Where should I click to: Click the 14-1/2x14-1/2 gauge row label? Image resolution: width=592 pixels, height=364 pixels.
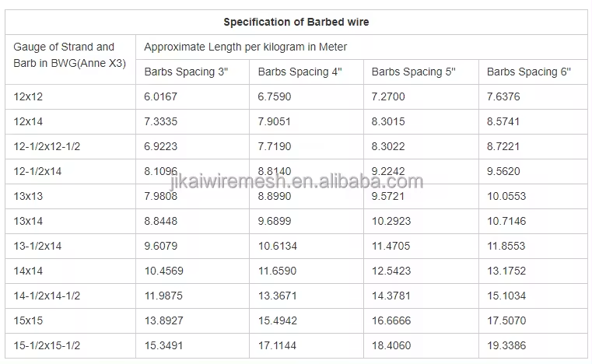point(47,296)
